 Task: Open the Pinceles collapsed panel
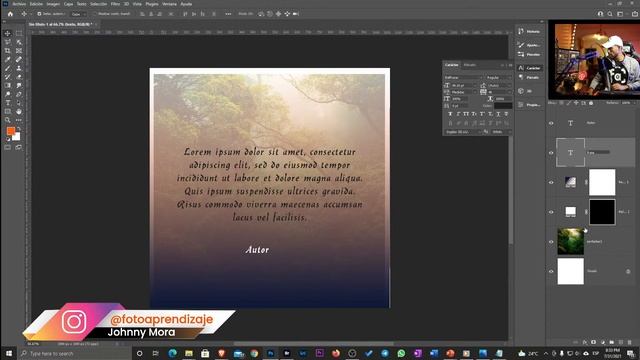point(529,54)
